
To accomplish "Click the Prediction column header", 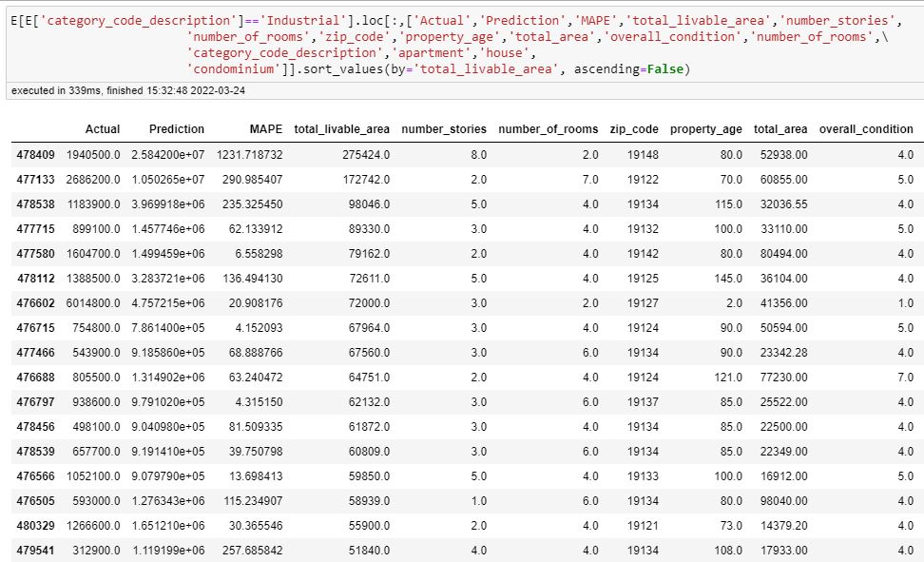I will 177,129.
